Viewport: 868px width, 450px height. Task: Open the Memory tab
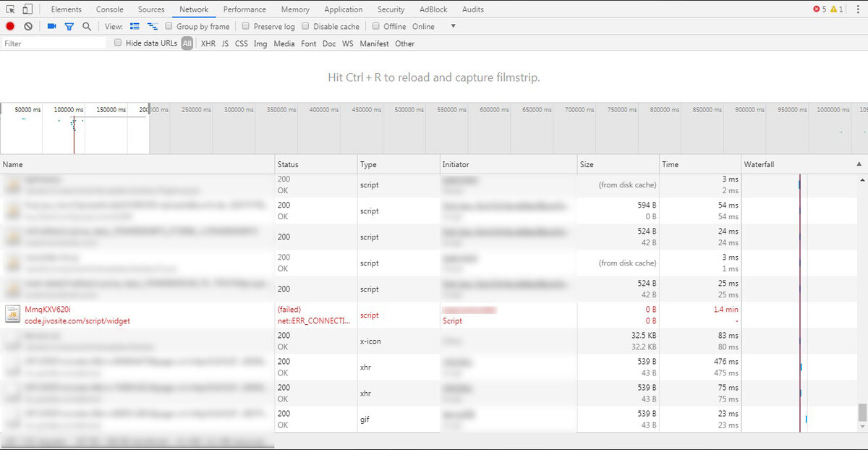coord(295,9)
